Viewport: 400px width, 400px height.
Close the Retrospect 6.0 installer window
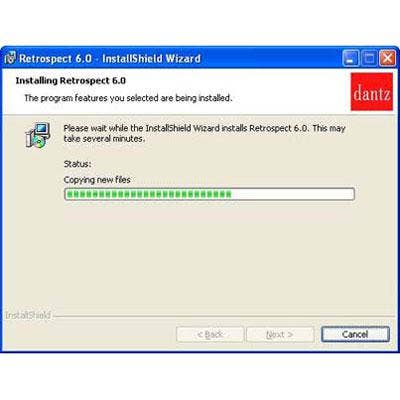[388, 58]
